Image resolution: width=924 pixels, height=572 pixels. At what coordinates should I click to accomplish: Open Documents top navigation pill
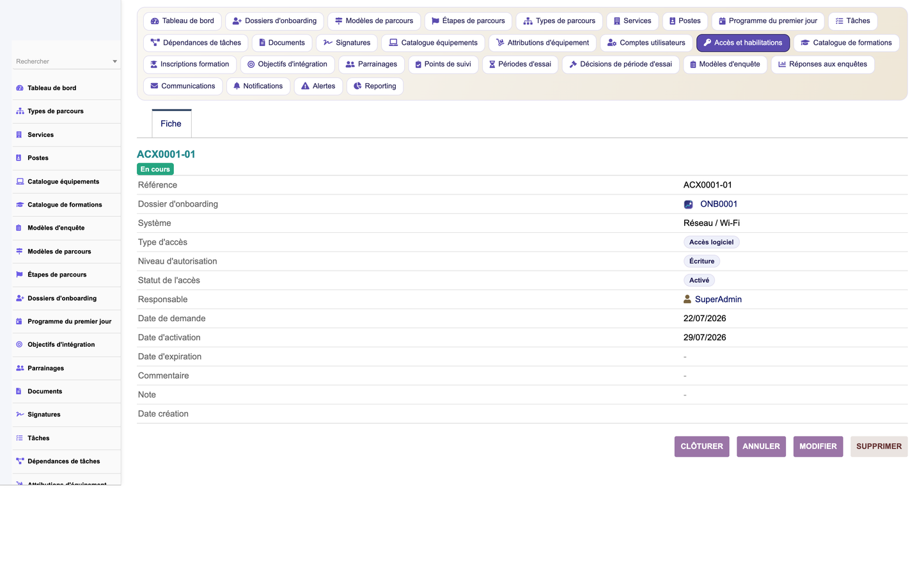click(282, 43)
